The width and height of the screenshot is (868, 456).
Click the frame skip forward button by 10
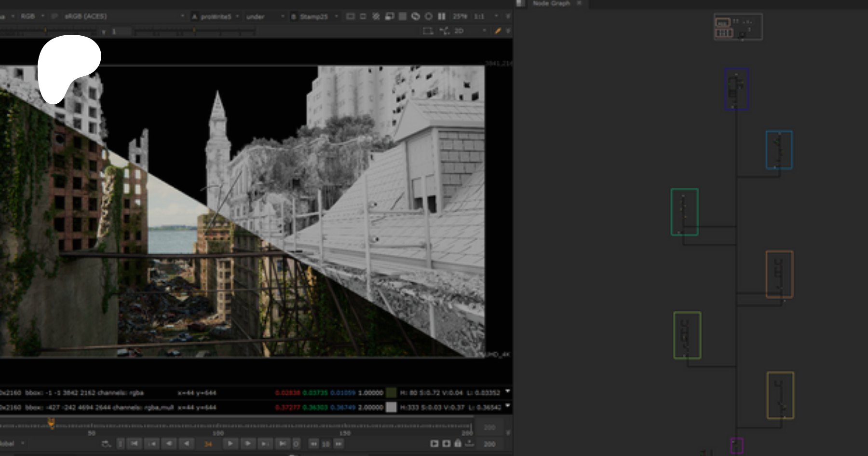point(339,443)
